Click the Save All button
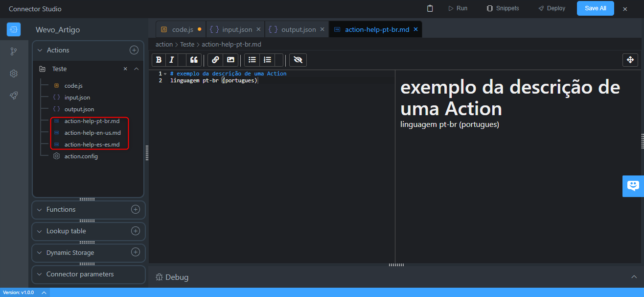Viewport: 644px width, 297px height. (x=595, y=8)
